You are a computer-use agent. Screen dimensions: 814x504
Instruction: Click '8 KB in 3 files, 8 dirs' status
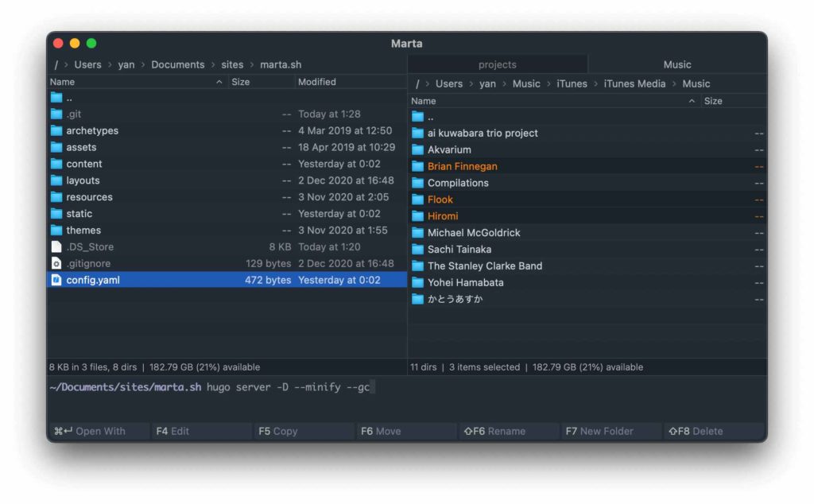point(93,367)
